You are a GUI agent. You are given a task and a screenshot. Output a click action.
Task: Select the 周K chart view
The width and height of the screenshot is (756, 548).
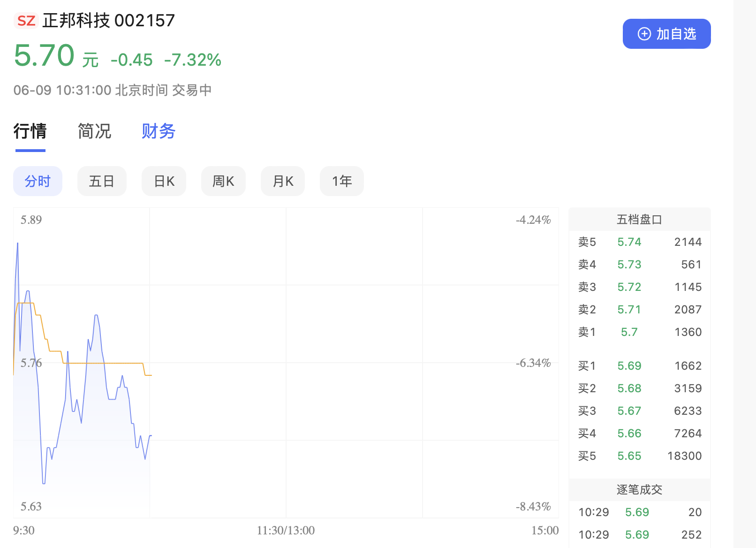[223, 181]
